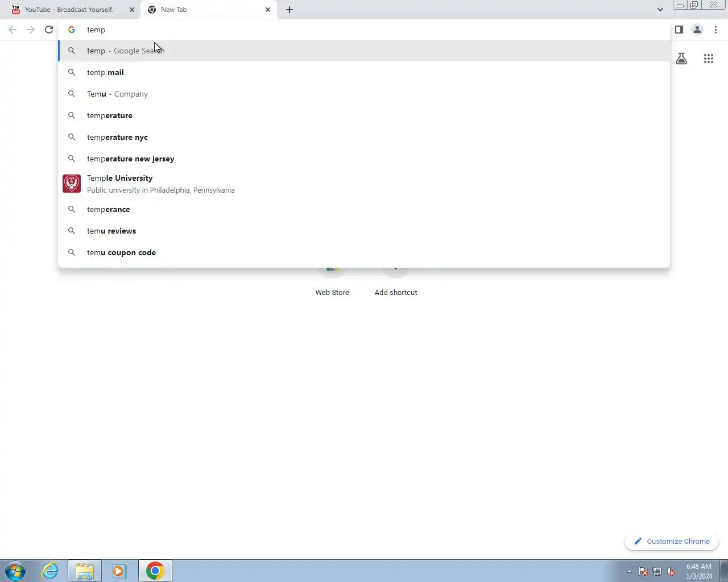The height and width of the screenshot is (582, 728).
Task: Open the clock showing 6:48 AM
Action: click(699, 571)
